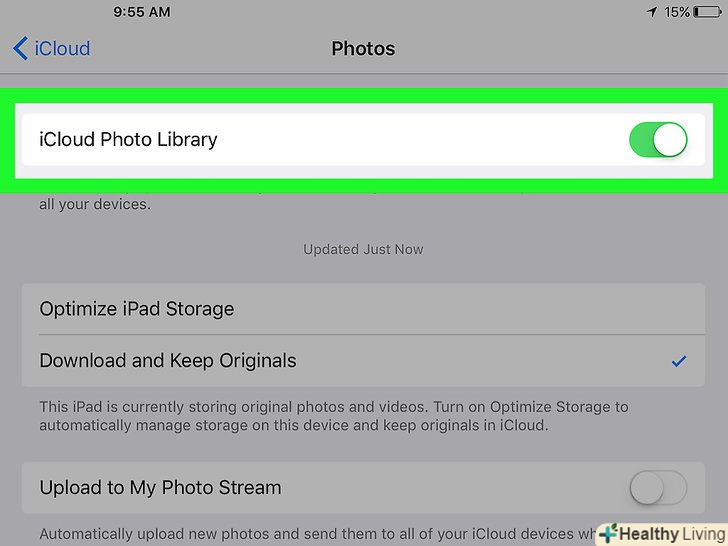Click the iCloud Photo Library label
The width and height of the screenshot is (728, 546).
pos(128,140)
